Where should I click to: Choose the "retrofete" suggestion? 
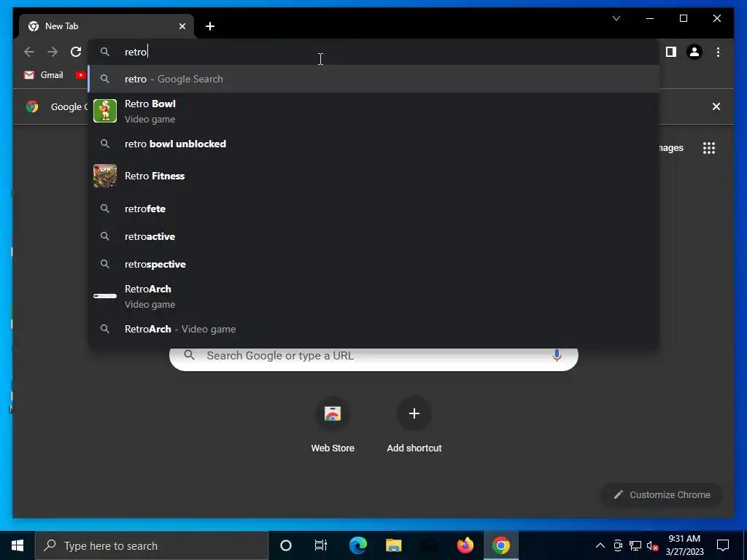click(x=374, y=209)
